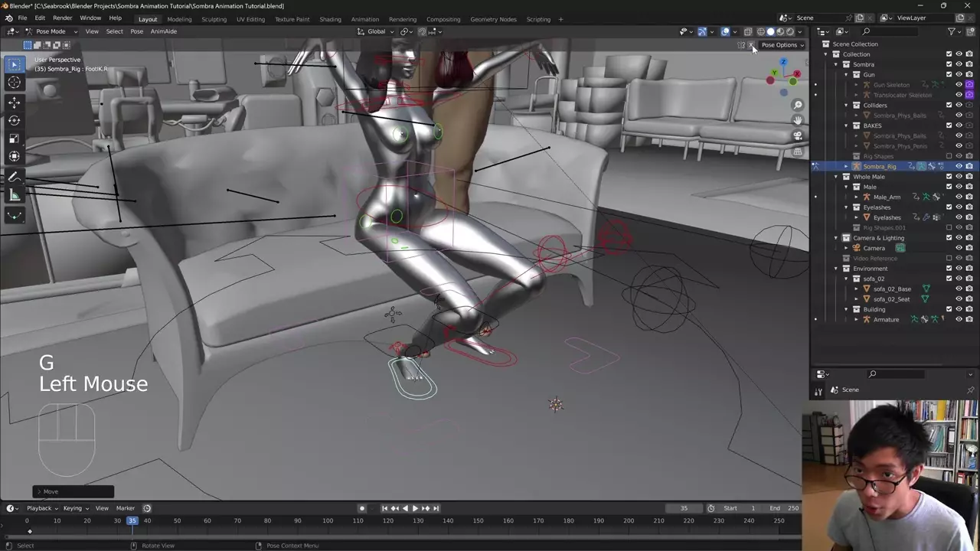
Task: Switch to the Animation workspace tab
Action: tap(364, 19)
